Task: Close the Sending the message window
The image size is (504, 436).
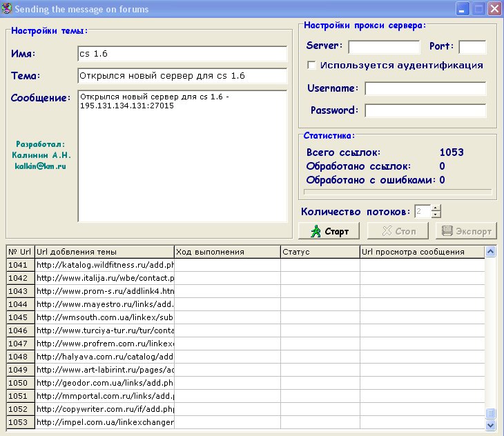Action: click(x=494, y=9)
